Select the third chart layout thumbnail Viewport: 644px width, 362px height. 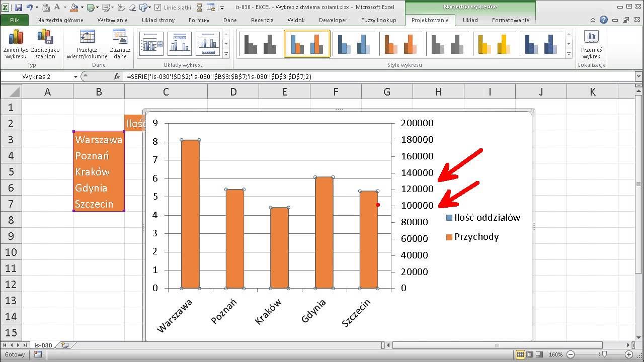(208, 44)
